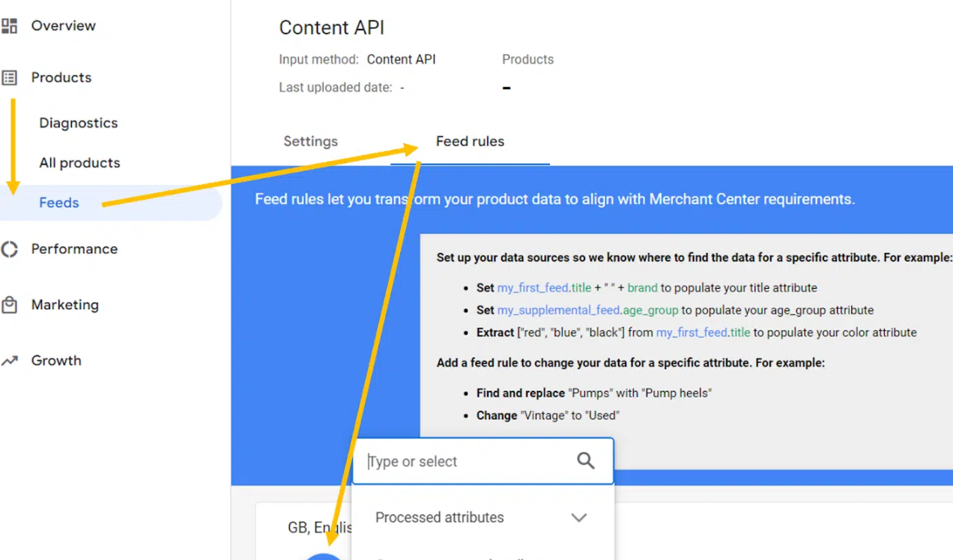This screenshot has width=953, height=560.
Task: Click the Input method value Content API
Action: [402, 59]
